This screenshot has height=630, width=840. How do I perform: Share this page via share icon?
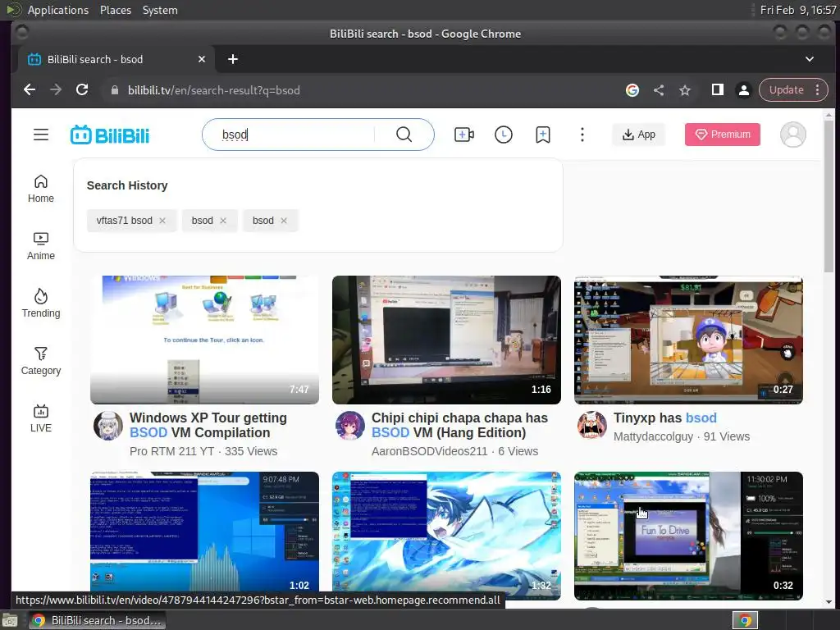click(x=659, y=90)
